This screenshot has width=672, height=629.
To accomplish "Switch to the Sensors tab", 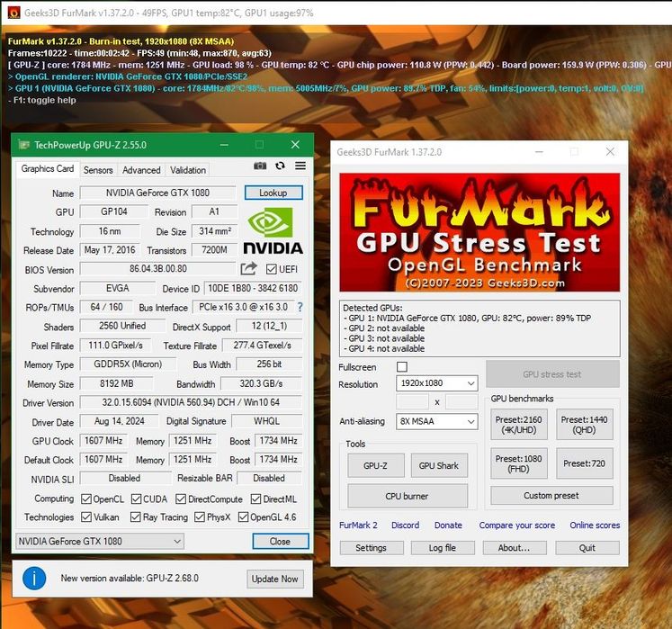I will (x=98, y=170).
